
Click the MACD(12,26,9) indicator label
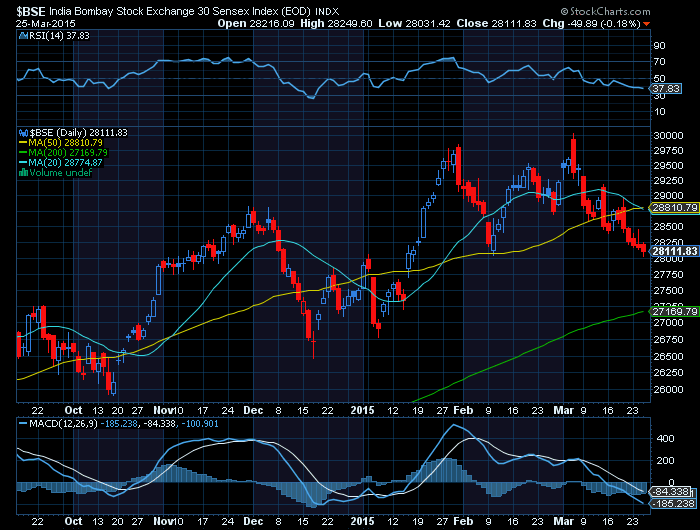pos(63,423)
